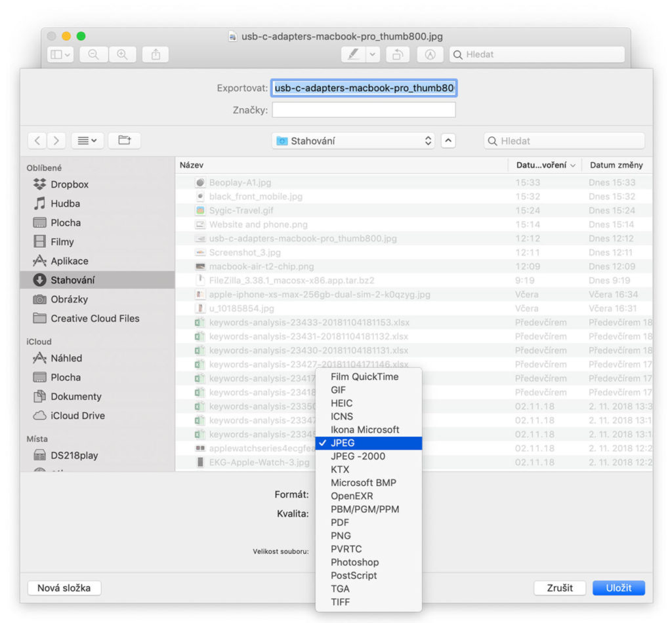Save the file with the Uložit button
Viewport: 672px width, 623px height.
pyautogui.click(x=618, y=588)
